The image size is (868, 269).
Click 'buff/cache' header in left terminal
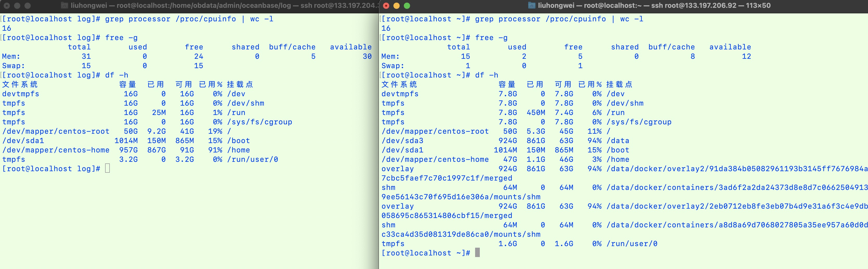click(x=292, y=47)
